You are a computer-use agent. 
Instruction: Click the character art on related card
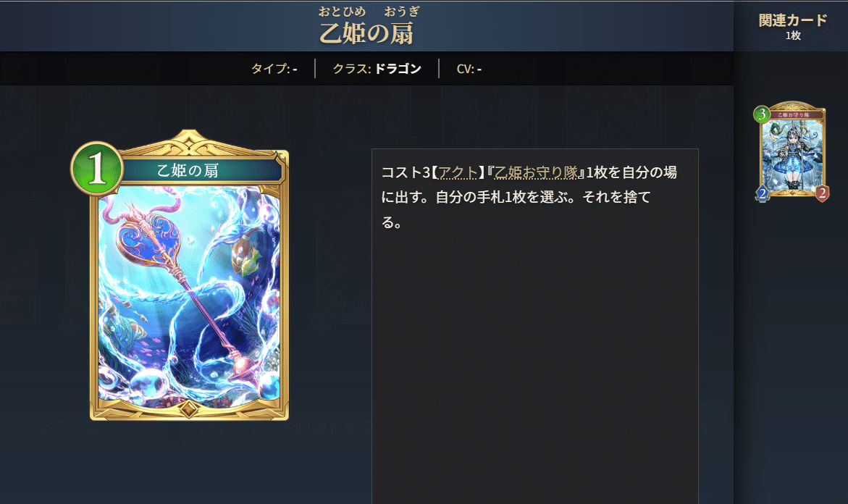click(x=793, y=154)
